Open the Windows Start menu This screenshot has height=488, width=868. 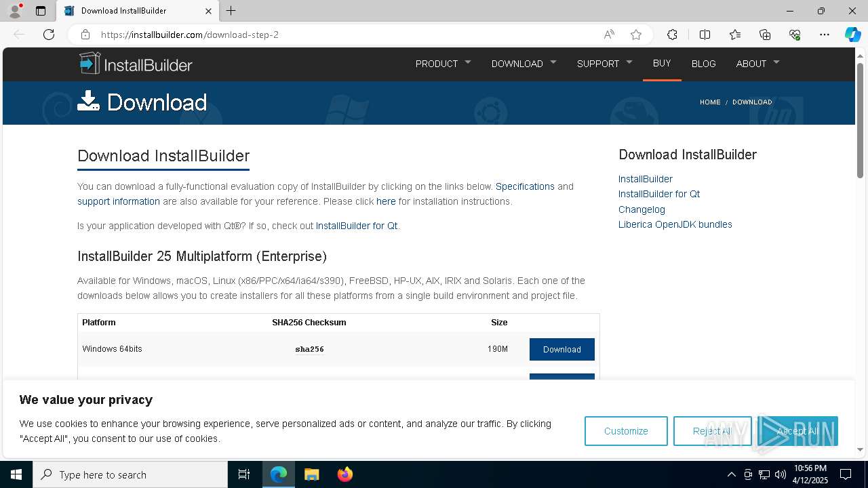click(x=16, y=474)
